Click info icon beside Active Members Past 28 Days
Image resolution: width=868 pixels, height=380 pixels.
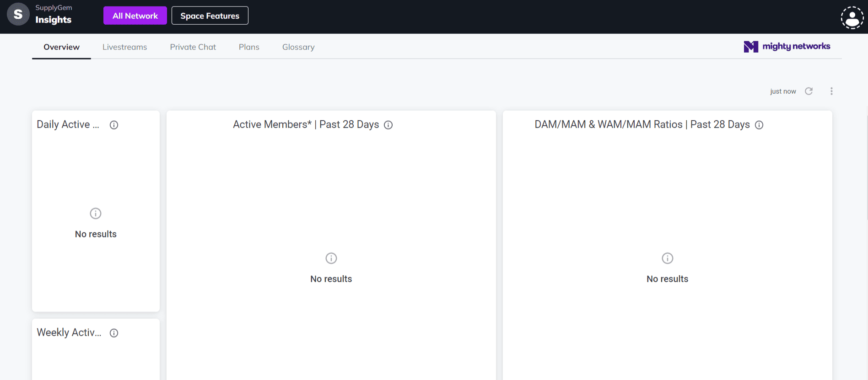pyautogui.click(x=388, y=125)
